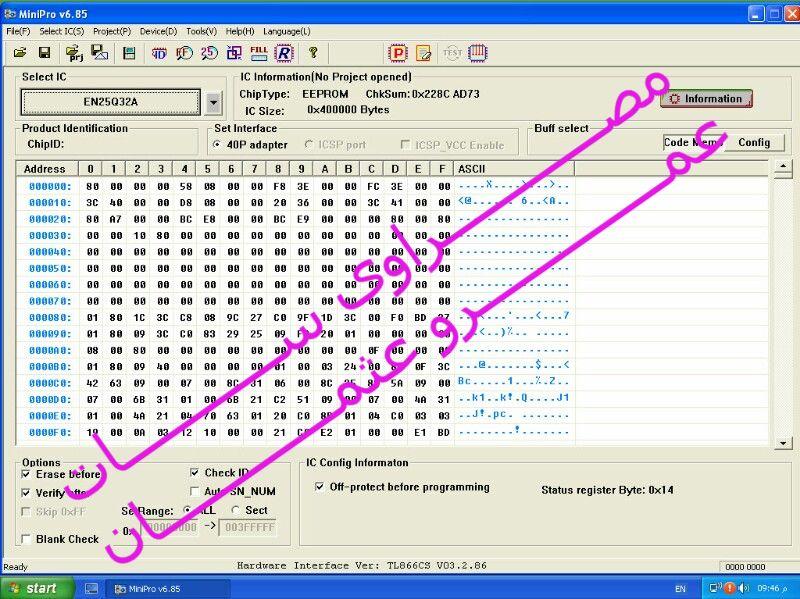Click the ASCII column header

point(514,168)
